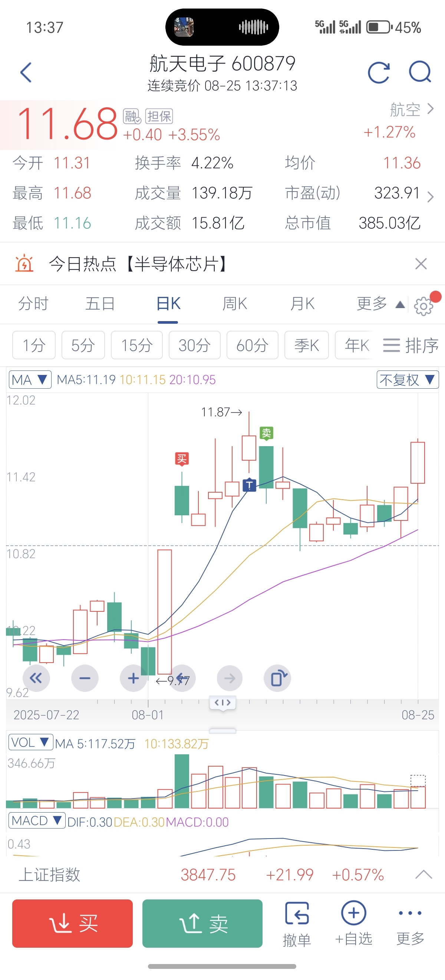Open the MA indicator dropdown
Viewport: 445px width, 980px height.
pyautogui.click(x=30, y=380)
